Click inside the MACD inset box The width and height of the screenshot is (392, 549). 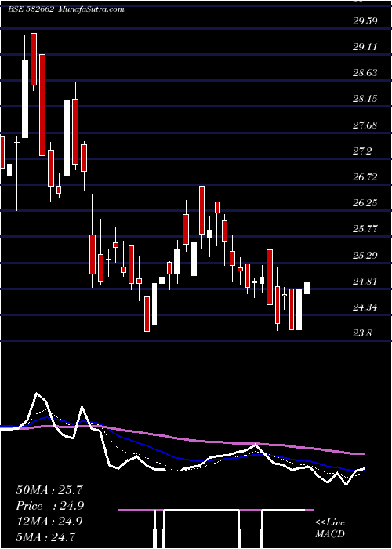tap(216, 510)
